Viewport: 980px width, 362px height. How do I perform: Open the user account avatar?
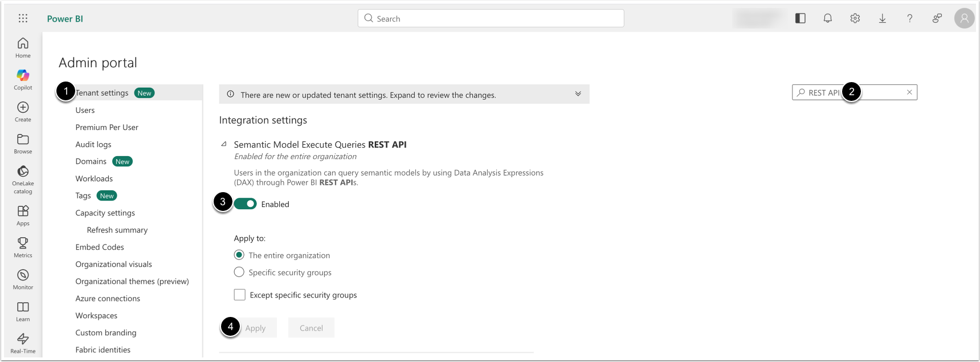(x=965, y=18)
